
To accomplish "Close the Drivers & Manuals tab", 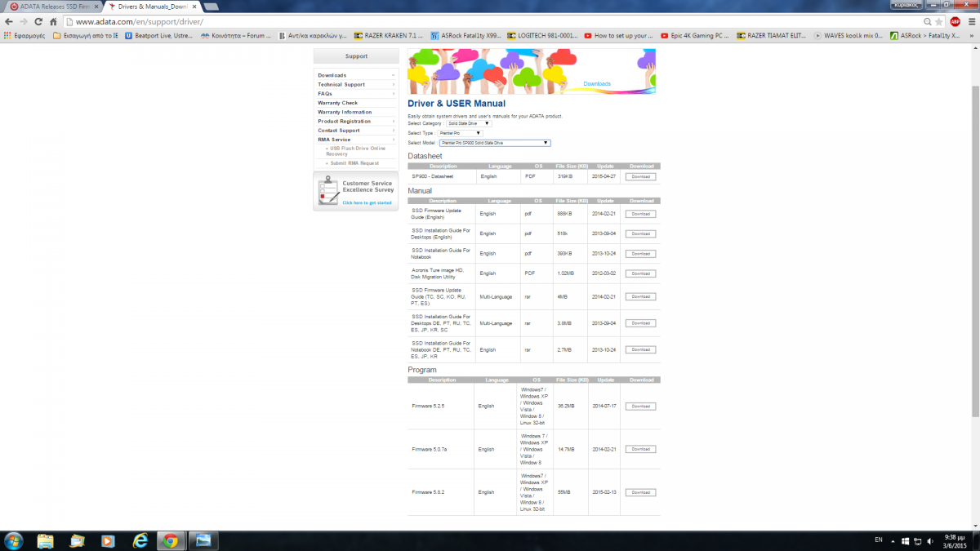I will pyautogui.click(x=193, y=6).
